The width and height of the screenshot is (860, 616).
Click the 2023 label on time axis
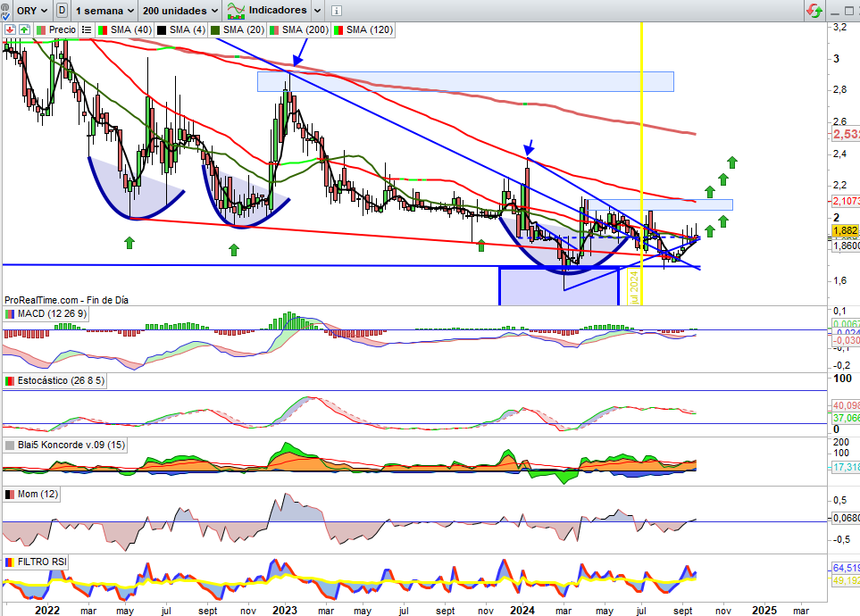pos(285,610)
